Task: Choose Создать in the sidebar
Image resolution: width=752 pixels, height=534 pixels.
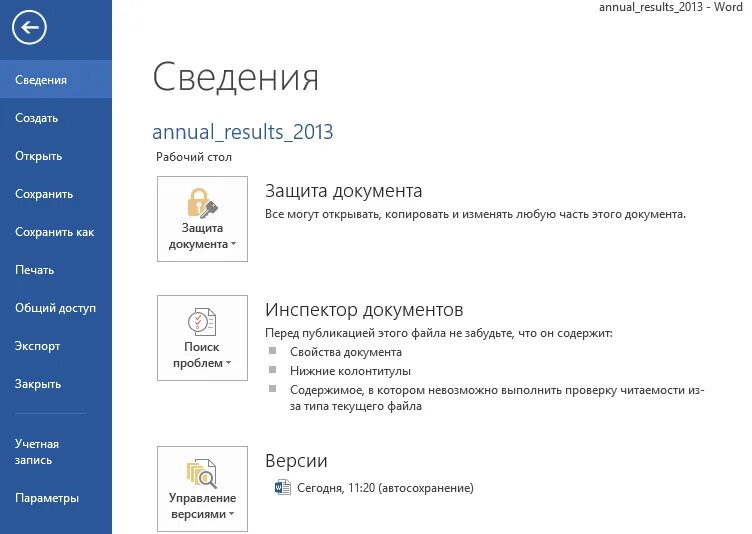Action: click(56, 118)
